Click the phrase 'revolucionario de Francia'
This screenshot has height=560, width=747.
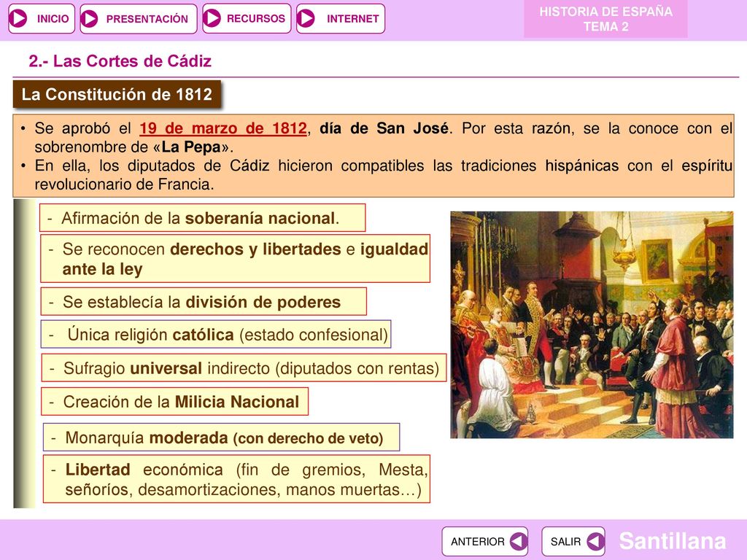click(124, 184)
